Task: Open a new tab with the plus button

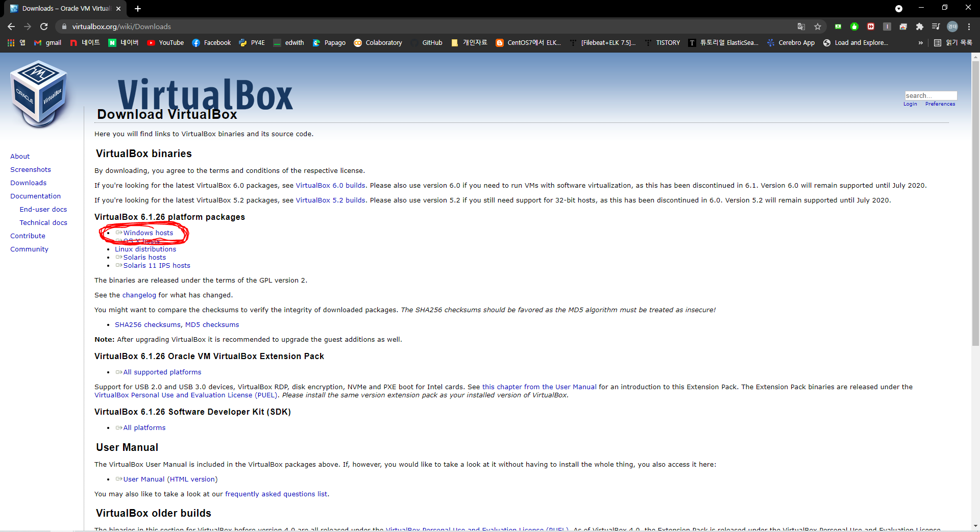Action: (138, 9)
